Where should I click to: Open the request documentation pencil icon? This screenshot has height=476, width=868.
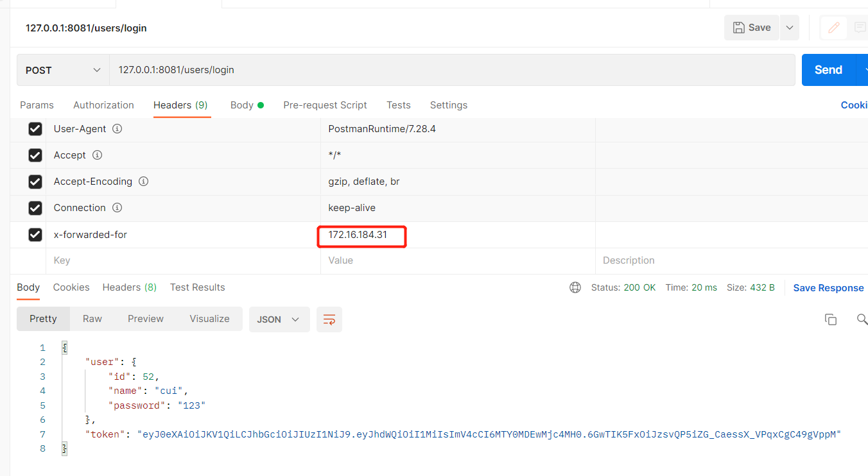(833, 27)
